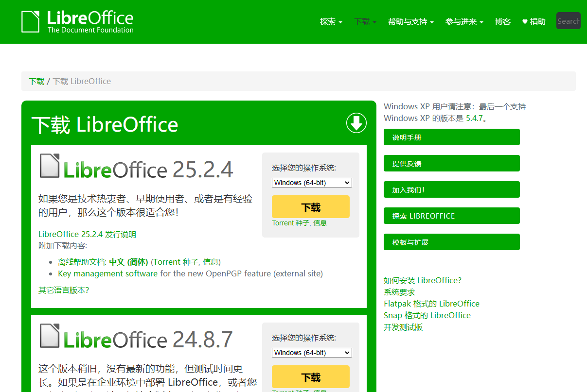The width and height of the screenshot is (587, 392).
Task: Open the 系统要求 link
Action: tap(399, 292)
